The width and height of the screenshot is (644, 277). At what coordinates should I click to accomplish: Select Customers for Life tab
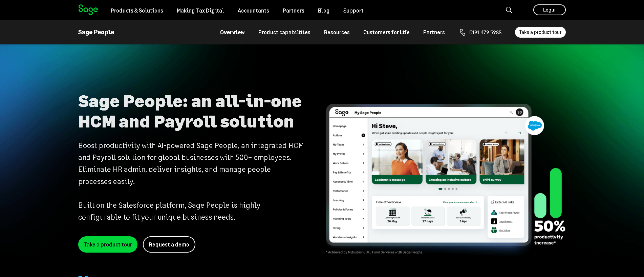click(x=386, y=32)
